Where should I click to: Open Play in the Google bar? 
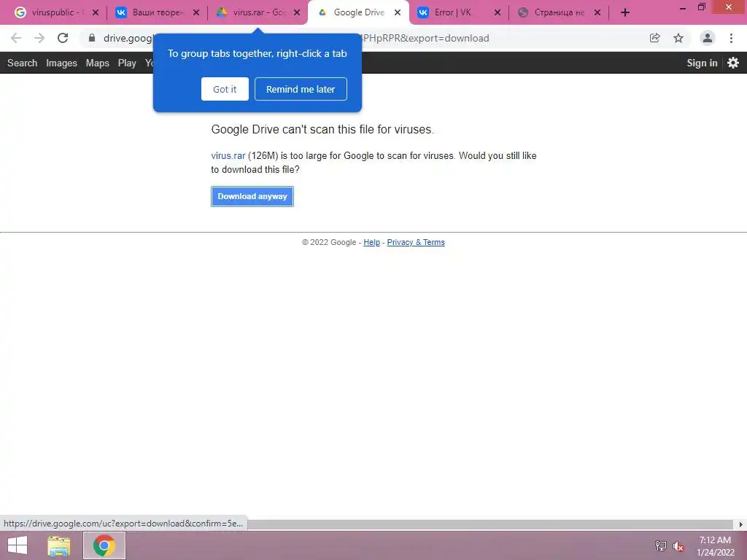pos(127,63)
